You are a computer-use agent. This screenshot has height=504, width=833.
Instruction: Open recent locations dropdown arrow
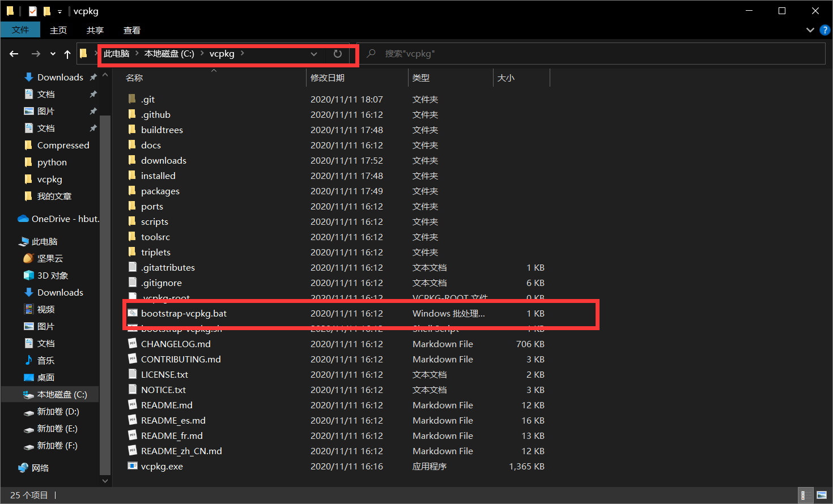[53, 54]
